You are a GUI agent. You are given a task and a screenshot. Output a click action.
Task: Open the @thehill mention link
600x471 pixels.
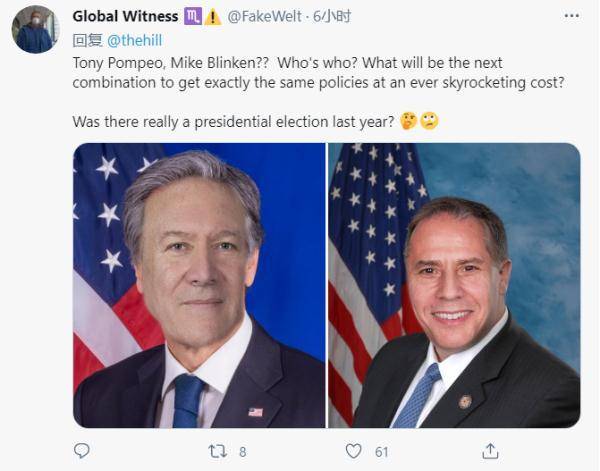(x=134, y=40)
